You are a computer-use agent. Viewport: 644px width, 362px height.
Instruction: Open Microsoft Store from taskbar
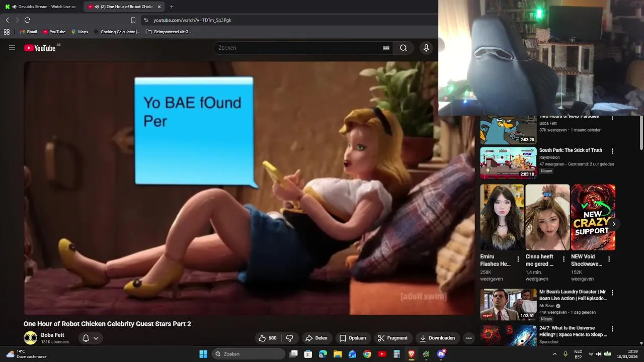pyautogui.click(x=308, y=354)
